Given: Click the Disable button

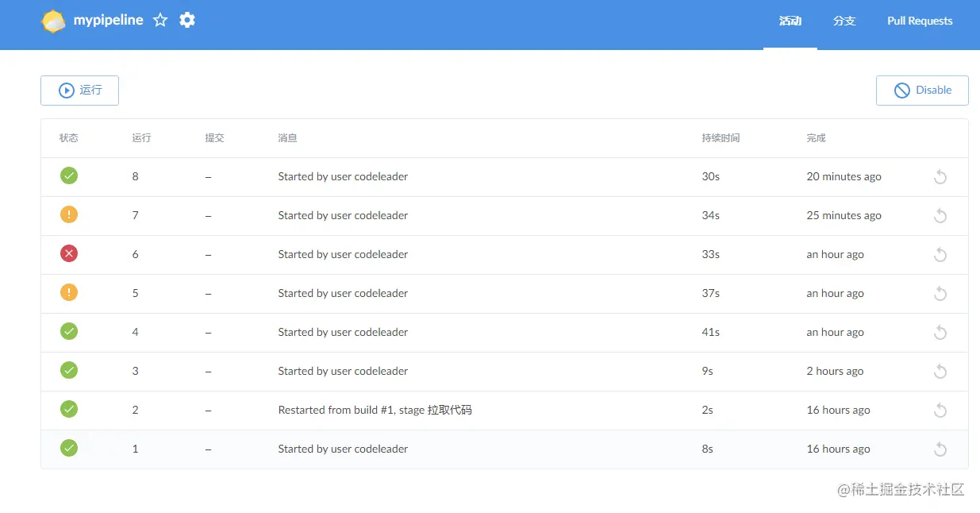Looking at the screenshot, I should 922,91.
